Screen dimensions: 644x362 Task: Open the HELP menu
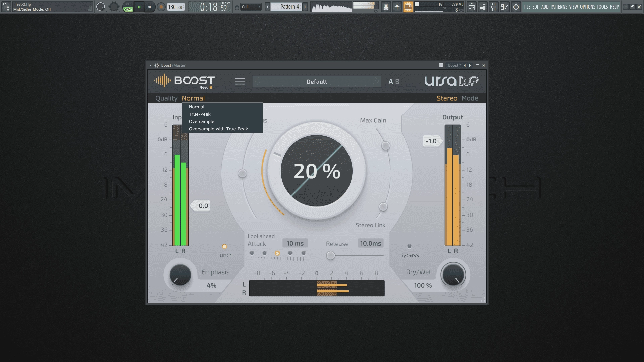pos(614,7)
